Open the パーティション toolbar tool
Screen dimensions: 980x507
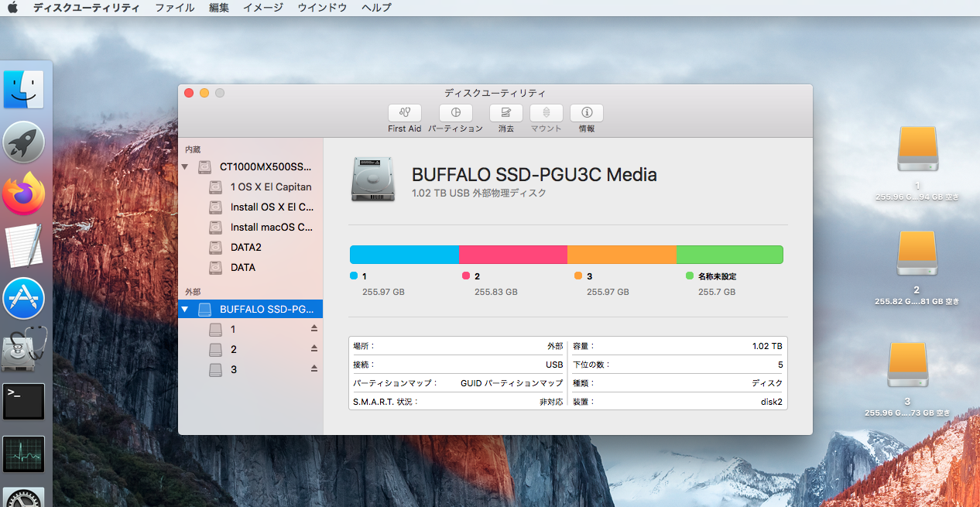click(456, 113)
